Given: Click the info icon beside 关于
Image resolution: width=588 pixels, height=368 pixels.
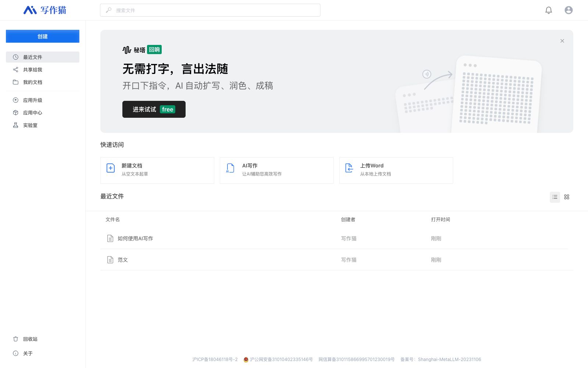Looking at the screenshot, I should pos(15,353).
